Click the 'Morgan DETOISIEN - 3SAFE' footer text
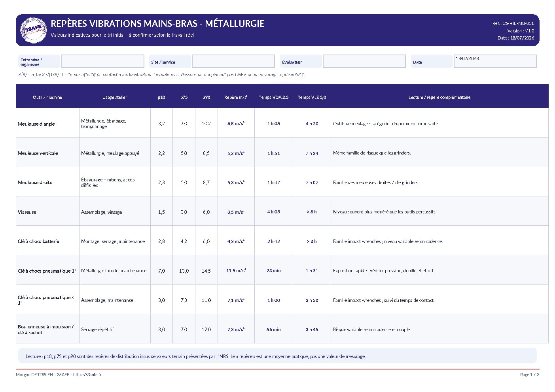 43,375
